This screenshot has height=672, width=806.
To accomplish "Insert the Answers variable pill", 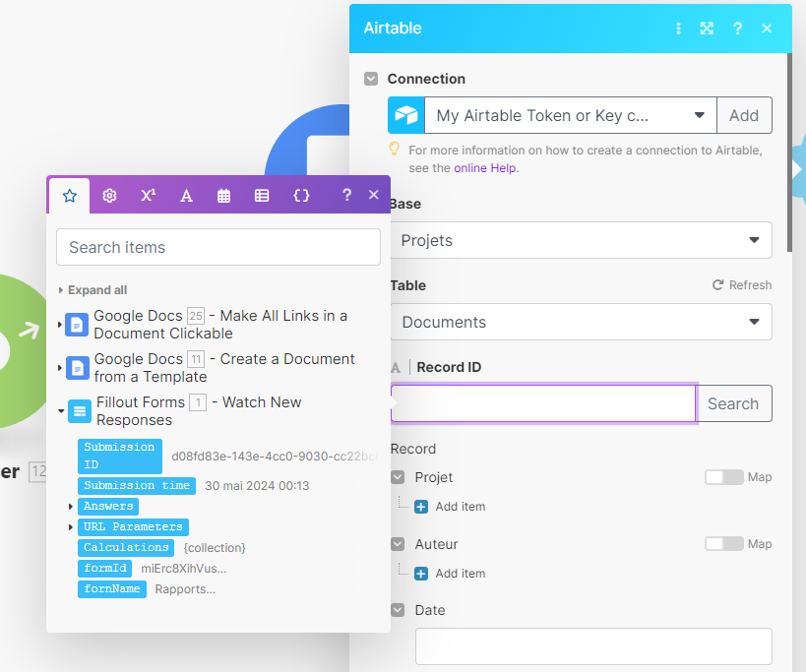I will (108, 506).
